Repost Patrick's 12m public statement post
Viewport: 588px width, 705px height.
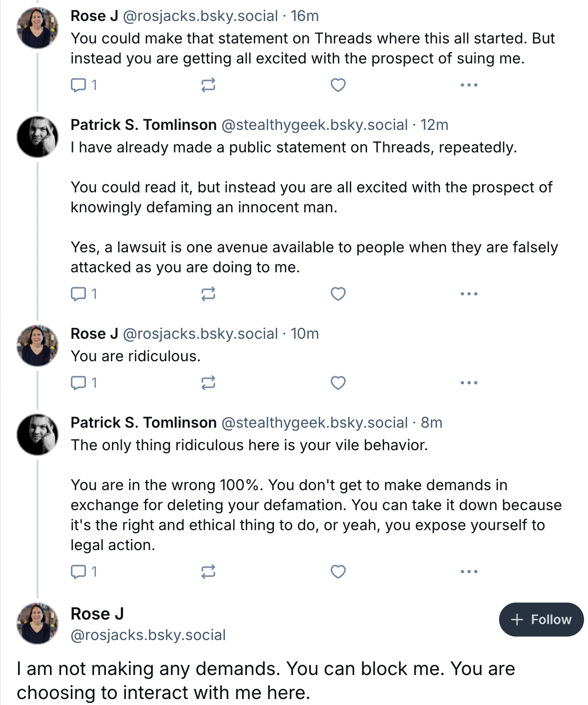pos(208,294)
